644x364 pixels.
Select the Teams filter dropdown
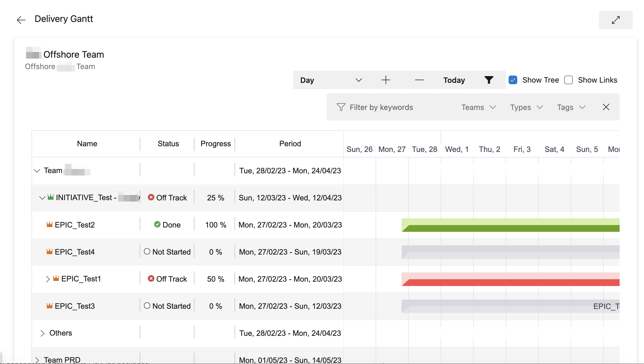pyautogui.click(x=478, y=107)
